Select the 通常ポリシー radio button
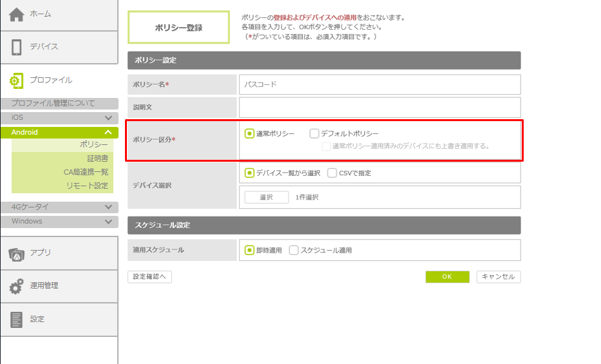 pos(249,134)
